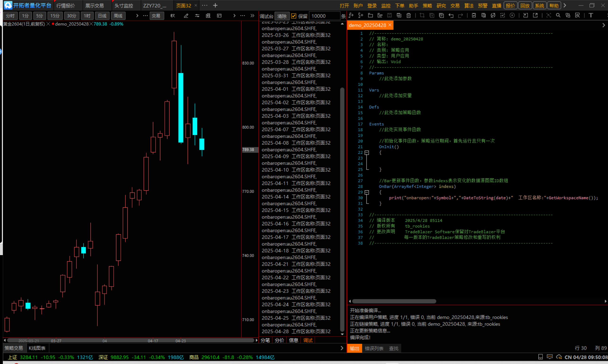Switch to the 错误列表 output tab
608x364 pixels.
(374, 348)
